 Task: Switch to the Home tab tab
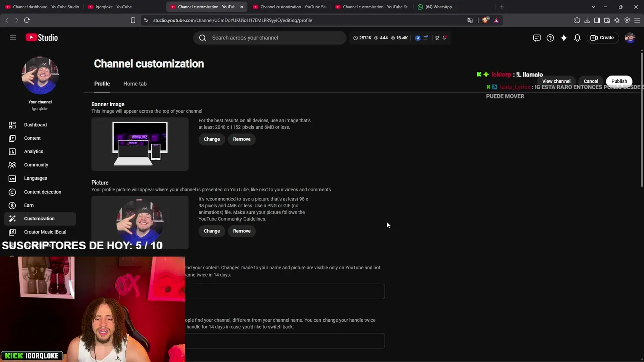[x=135, y=84]
